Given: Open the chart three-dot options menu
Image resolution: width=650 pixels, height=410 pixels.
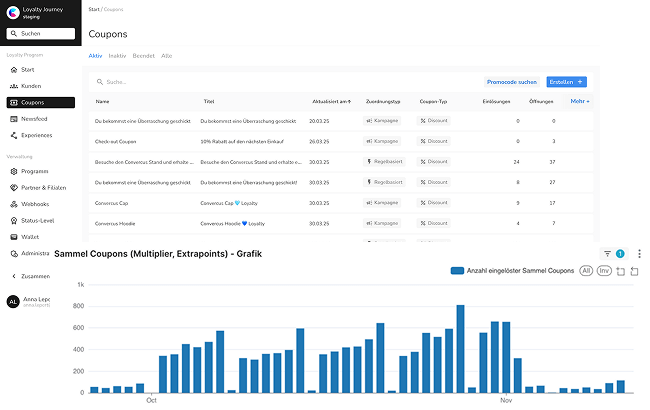Looking at the screenshot, I should 639,254.
